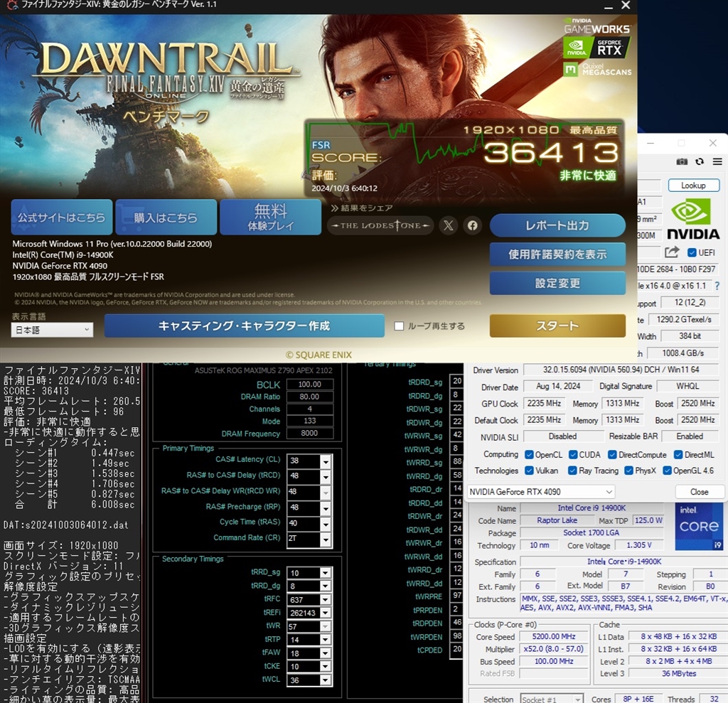728x703 pixels.
Task: Click レポート出力 report output button
Action: click(557, 225)
